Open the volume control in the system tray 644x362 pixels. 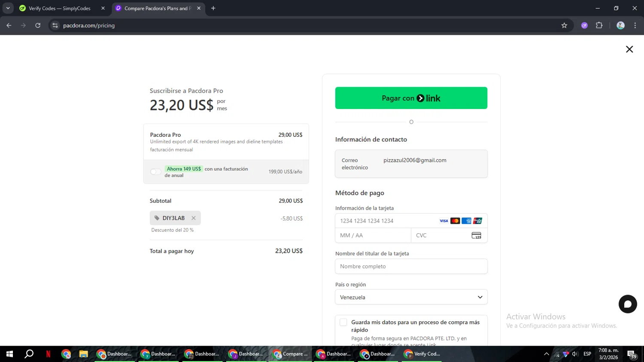pos(575,354)
